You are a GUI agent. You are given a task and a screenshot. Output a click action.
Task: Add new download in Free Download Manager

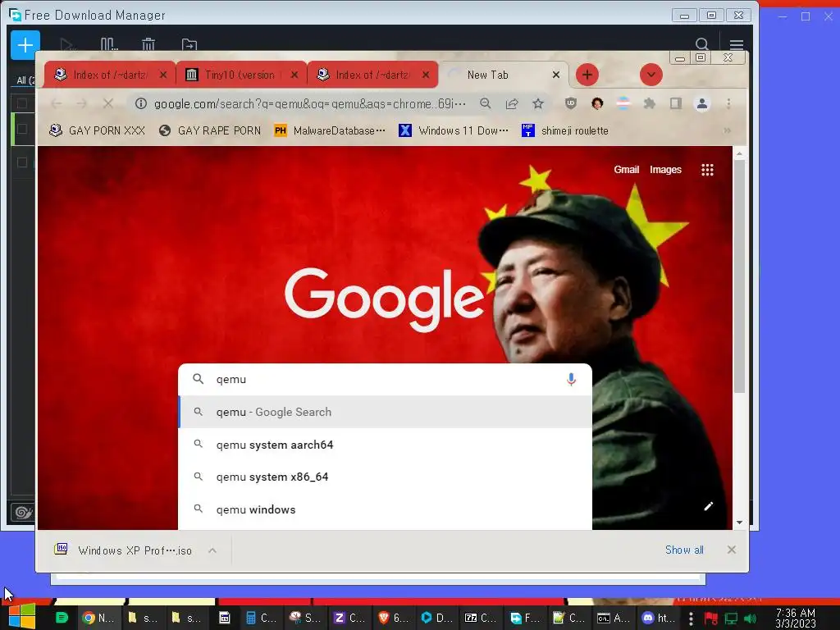point(25,45)
